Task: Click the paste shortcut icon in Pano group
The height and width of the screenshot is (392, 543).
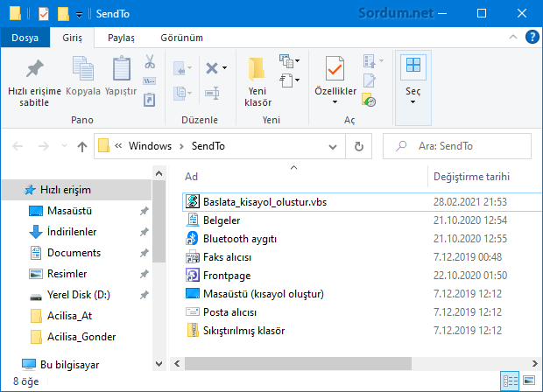Action: 149,100
